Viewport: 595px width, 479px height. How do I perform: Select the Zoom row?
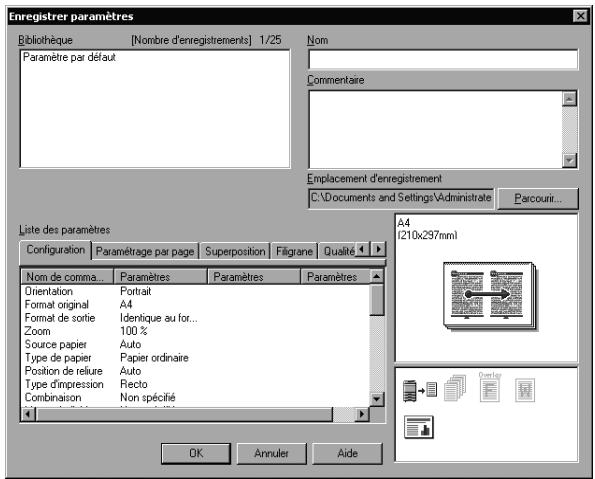(195, 331)
